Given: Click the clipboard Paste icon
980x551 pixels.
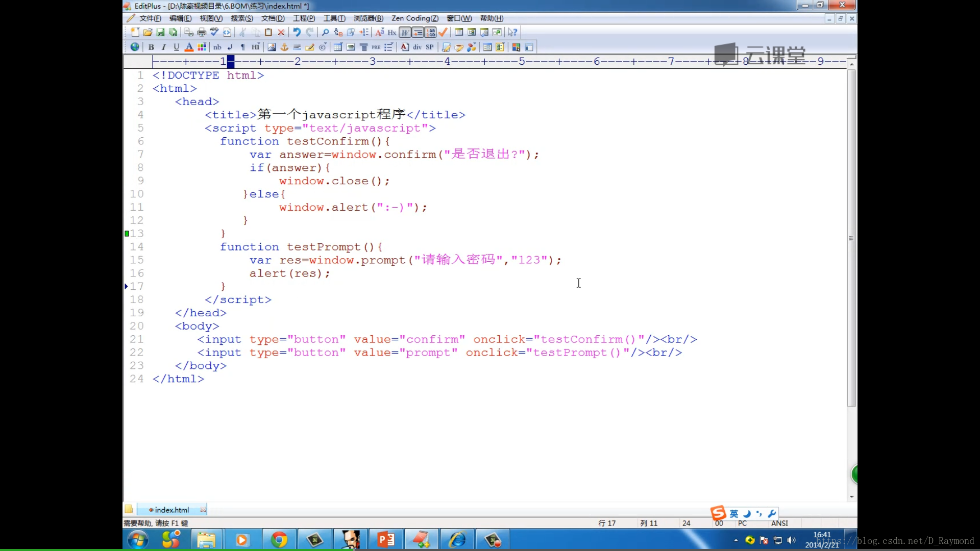Looking at the screenshot, I should pos(268,32).
